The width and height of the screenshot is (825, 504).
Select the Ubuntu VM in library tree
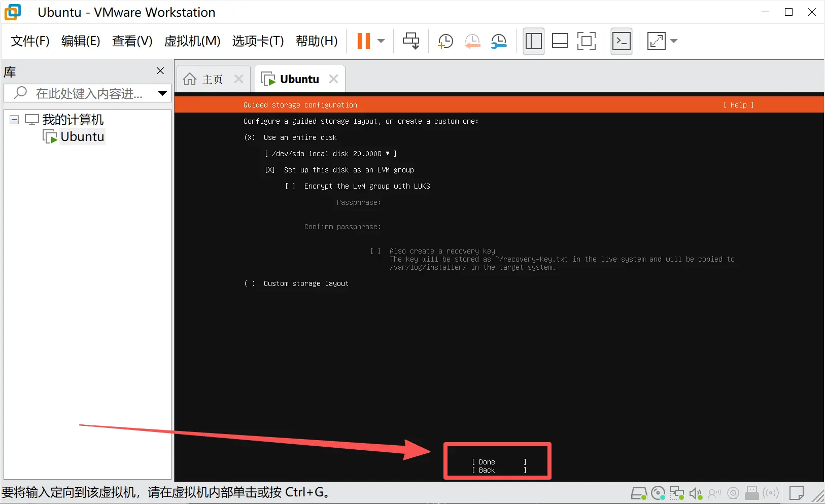pyautogui.click(x=82, y=136)
